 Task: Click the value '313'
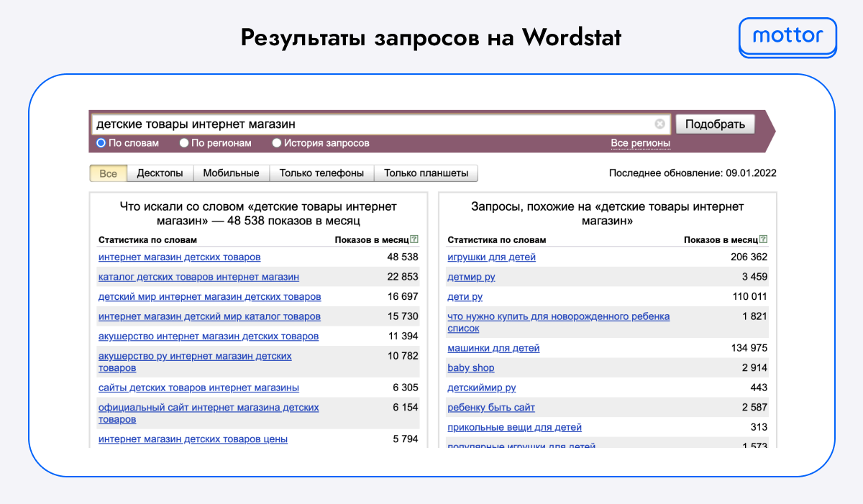(x=759, y=427)
